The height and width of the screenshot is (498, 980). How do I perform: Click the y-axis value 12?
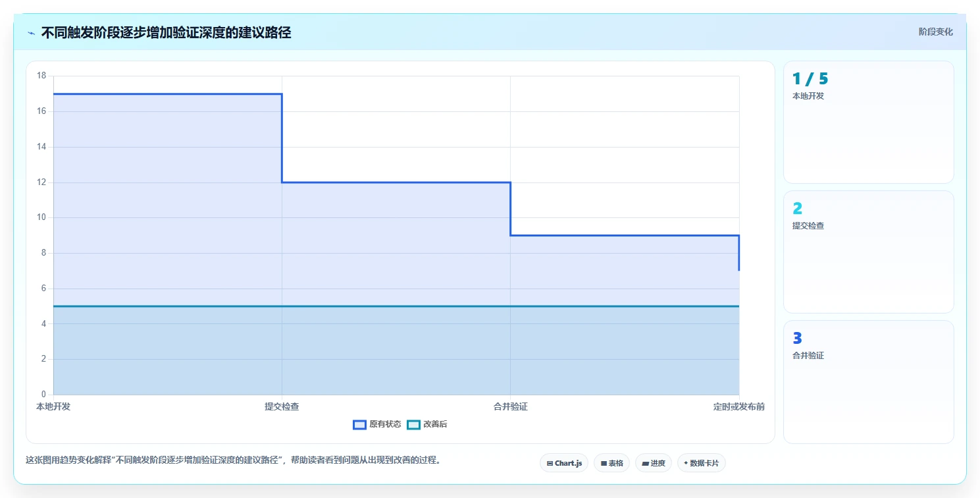coord(41,182)
